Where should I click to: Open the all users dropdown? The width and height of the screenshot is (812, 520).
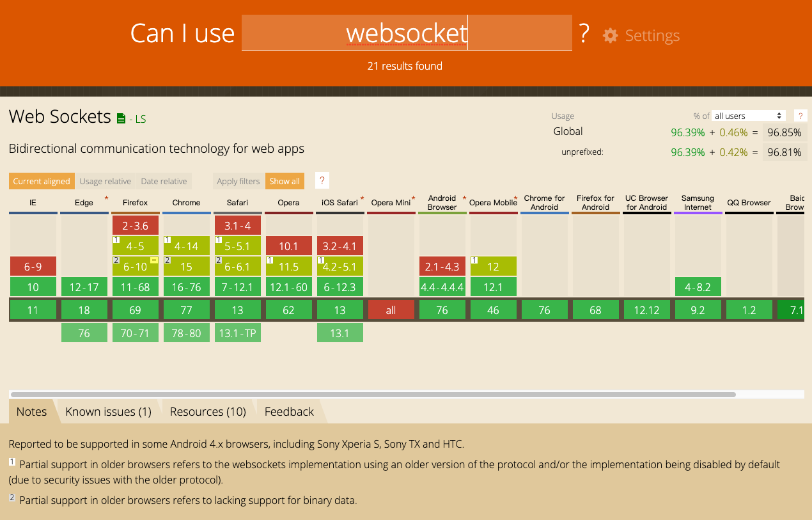(749, 116)
